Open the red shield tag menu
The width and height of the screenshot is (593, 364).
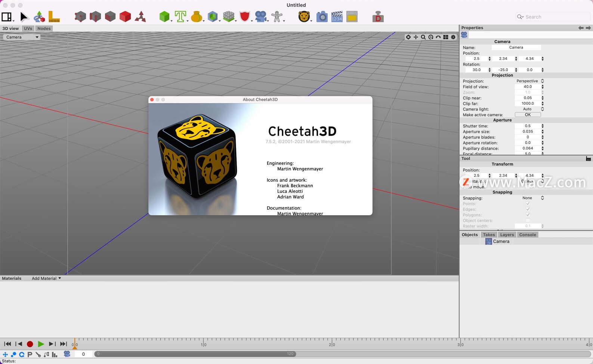pos(245,17)
